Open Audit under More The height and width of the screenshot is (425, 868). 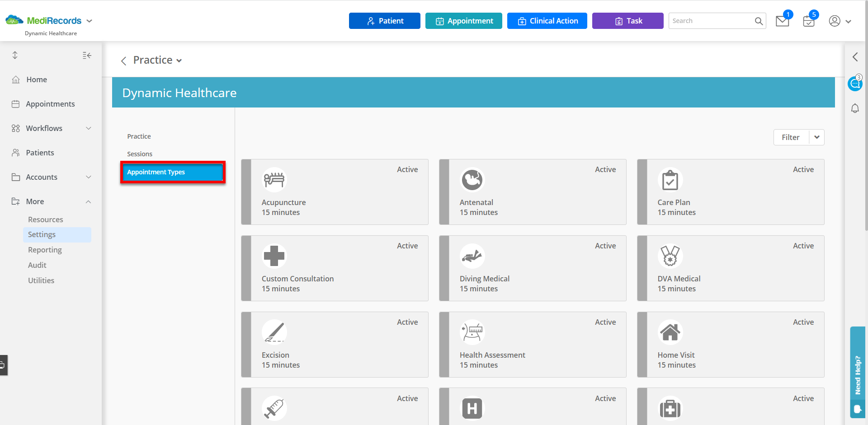click(x=37, y=265)
